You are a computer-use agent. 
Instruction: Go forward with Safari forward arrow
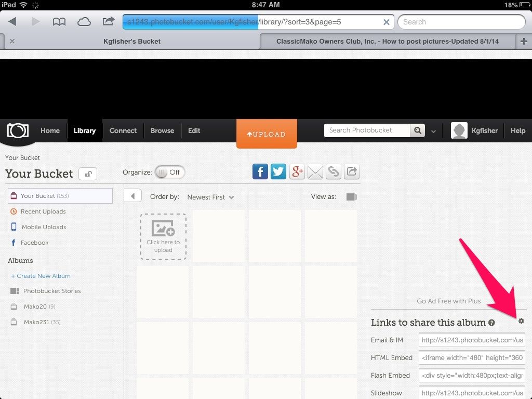tap(36, 22)
